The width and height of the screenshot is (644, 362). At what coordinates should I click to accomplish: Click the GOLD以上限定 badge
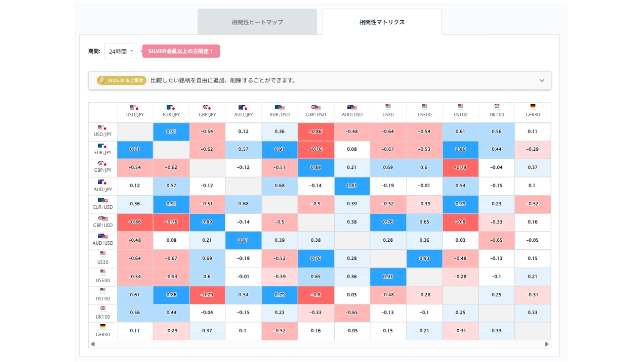[x=122, y=80]
